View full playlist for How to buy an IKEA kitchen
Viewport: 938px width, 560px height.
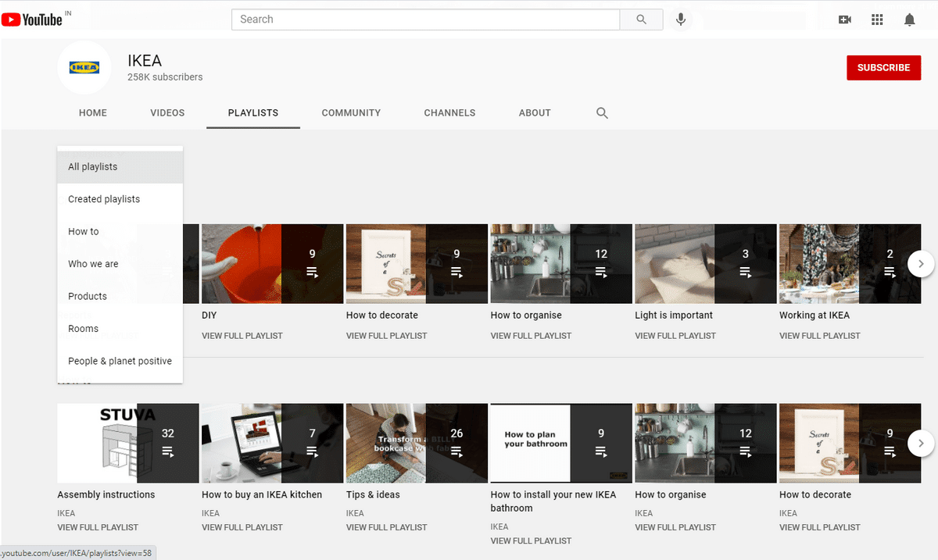pos(242,528)
